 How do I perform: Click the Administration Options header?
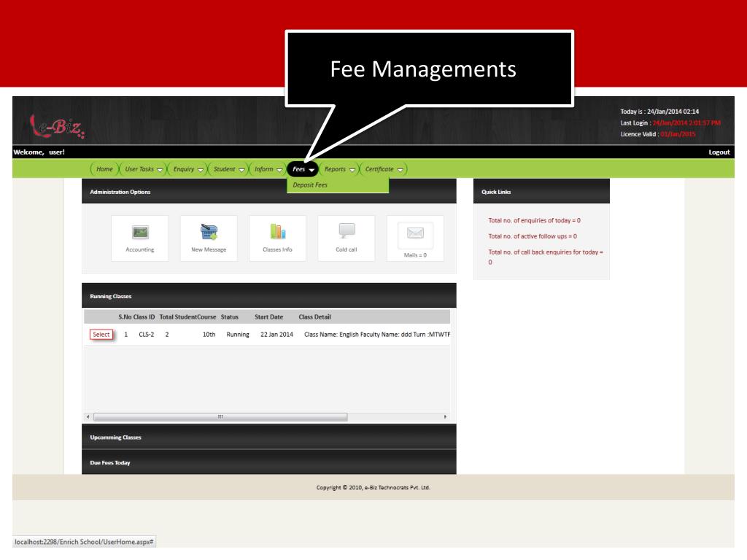tap(268, 192)
